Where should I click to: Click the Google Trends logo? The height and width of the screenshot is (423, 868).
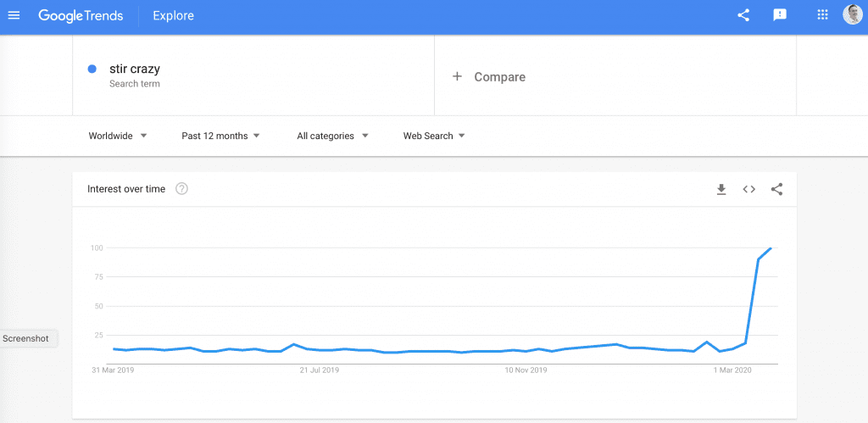[81, 15]
